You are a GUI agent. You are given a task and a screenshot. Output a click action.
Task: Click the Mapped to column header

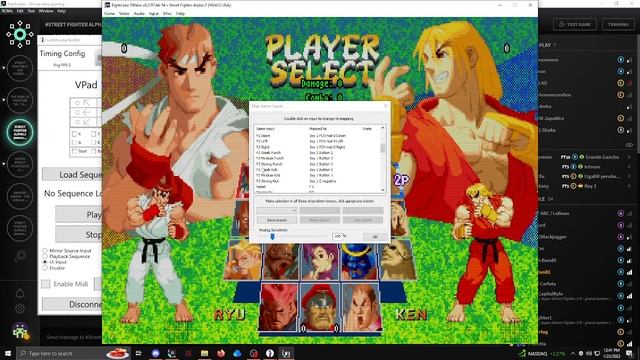[x=318, y=129]
